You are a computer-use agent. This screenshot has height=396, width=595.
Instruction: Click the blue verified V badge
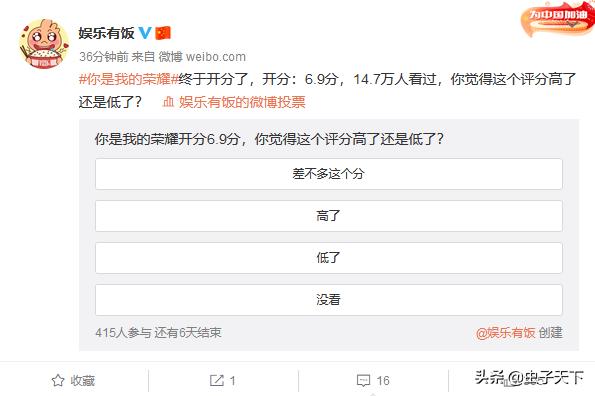(145, 33)
